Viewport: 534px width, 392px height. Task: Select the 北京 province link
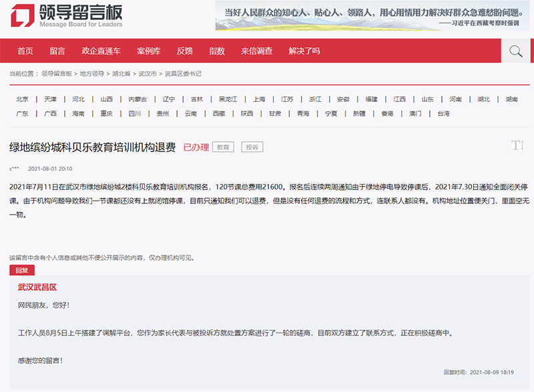coord(22,99)
